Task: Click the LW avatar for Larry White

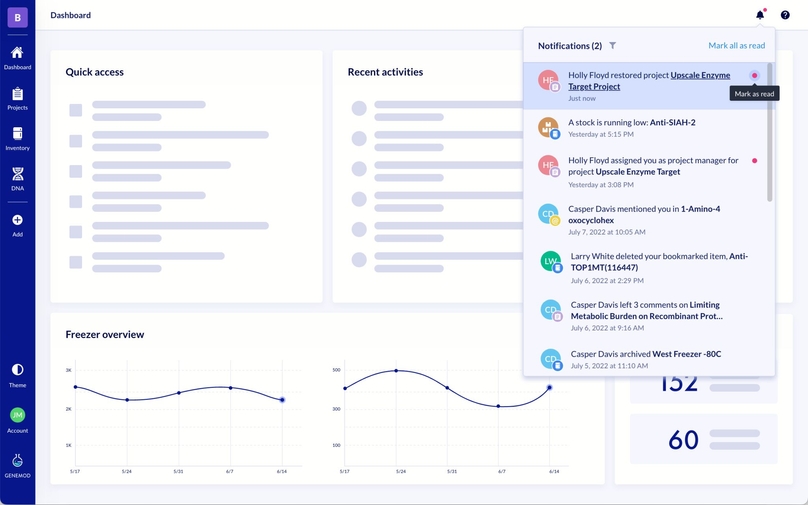Action: tap(550, 261)
